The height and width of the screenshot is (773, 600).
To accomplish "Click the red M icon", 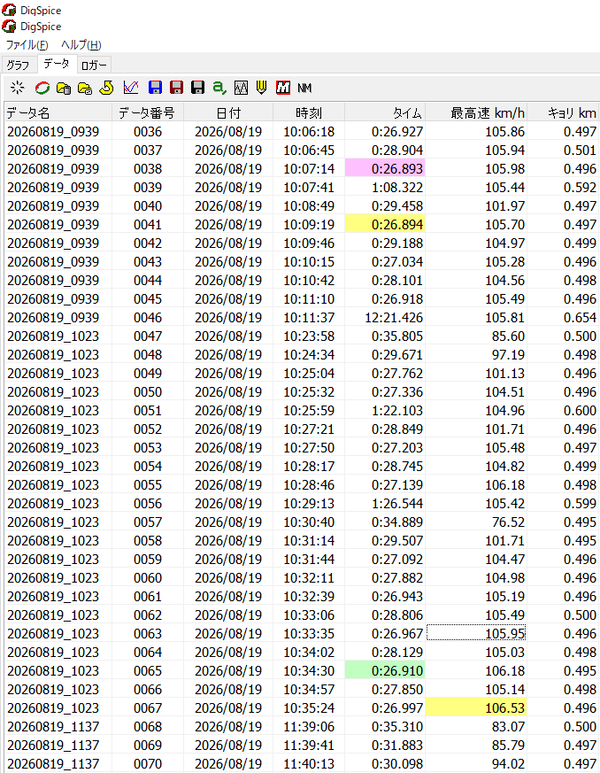I will [x=283, y=88].
